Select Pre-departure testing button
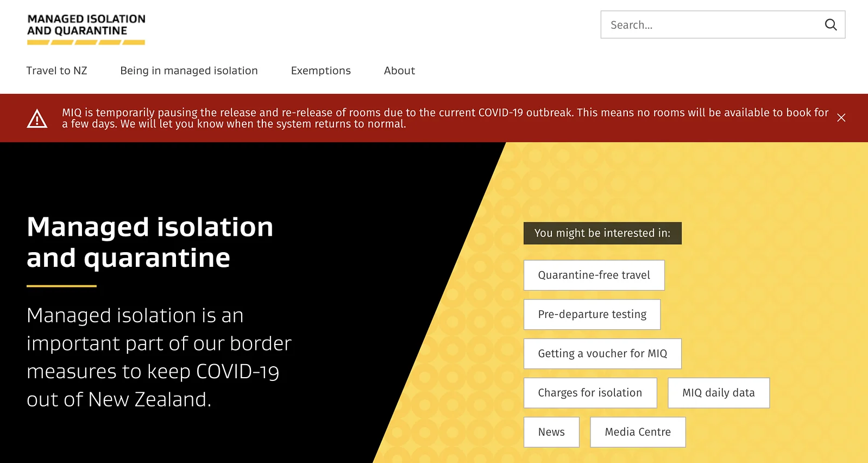 [592, 314]
